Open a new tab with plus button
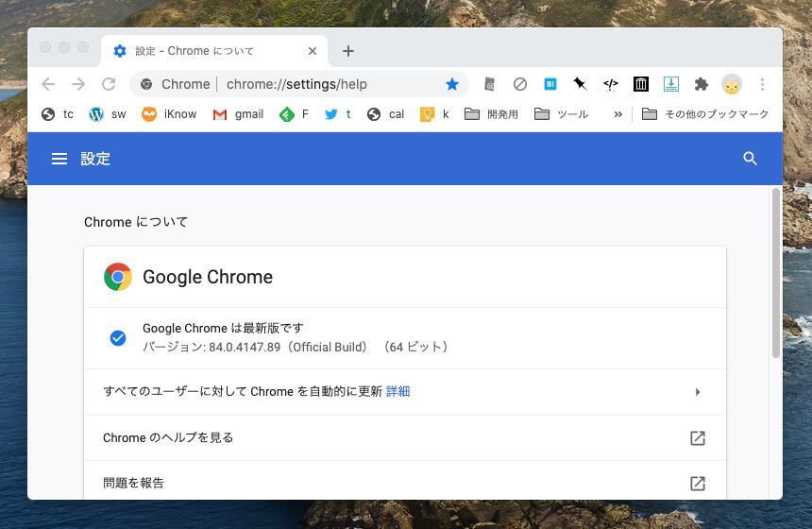This screenshot has height=529, width=812. 348,51
